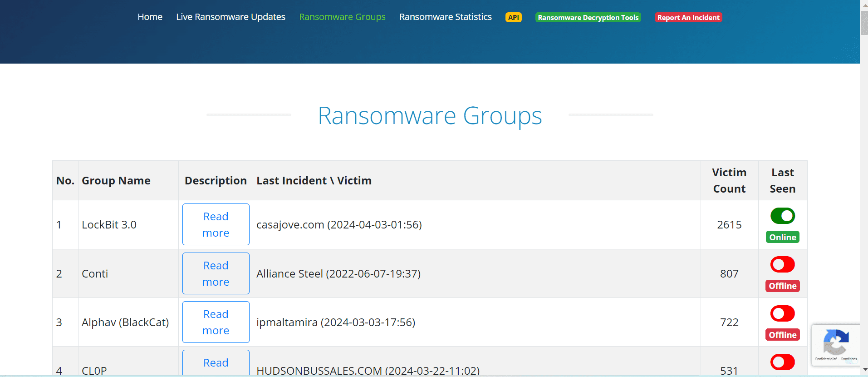Read more about Alphav (BlackCat)
The image size is (868, 377).
click(216, 322)
